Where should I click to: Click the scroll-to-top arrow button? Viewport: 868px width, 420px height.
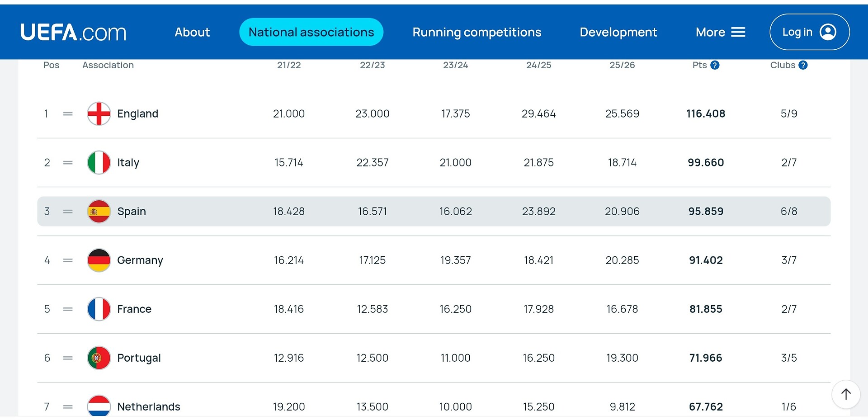tap(846, 394)
